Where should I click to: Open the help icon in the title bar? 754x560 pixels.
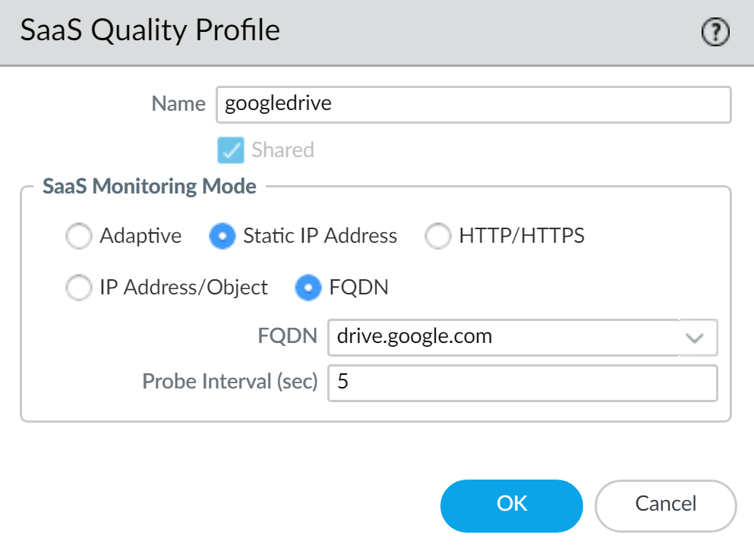[x=715, y=32]
